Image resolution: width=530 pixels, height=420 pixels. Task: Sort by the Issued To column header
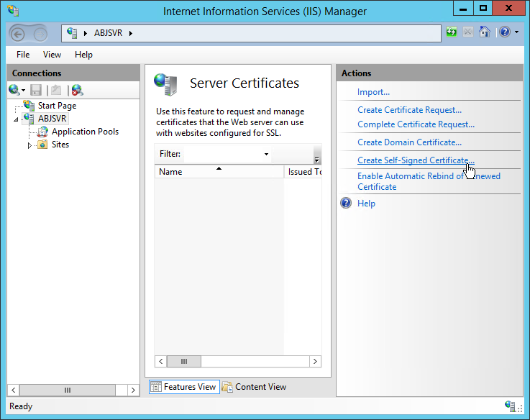point(303,171)
